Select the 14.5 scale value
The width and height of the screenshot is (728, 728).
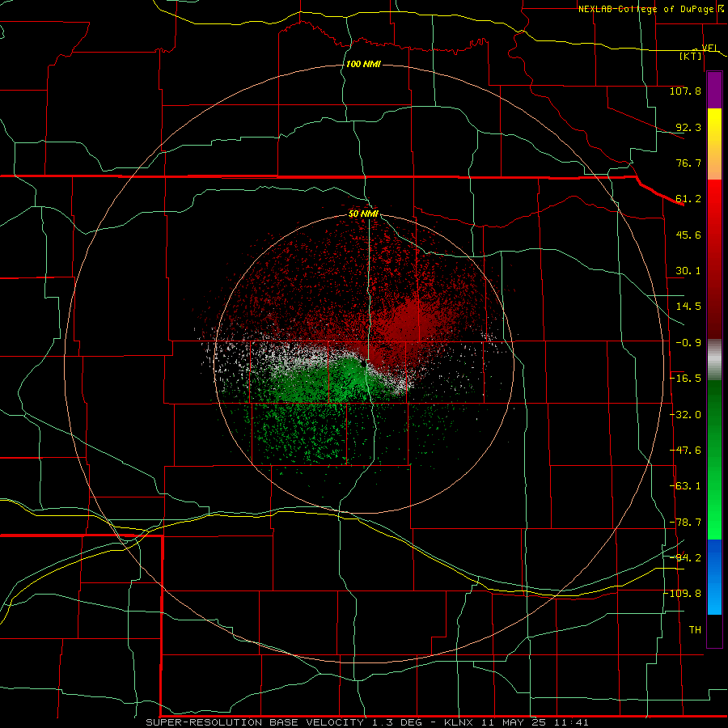[688, 307]
